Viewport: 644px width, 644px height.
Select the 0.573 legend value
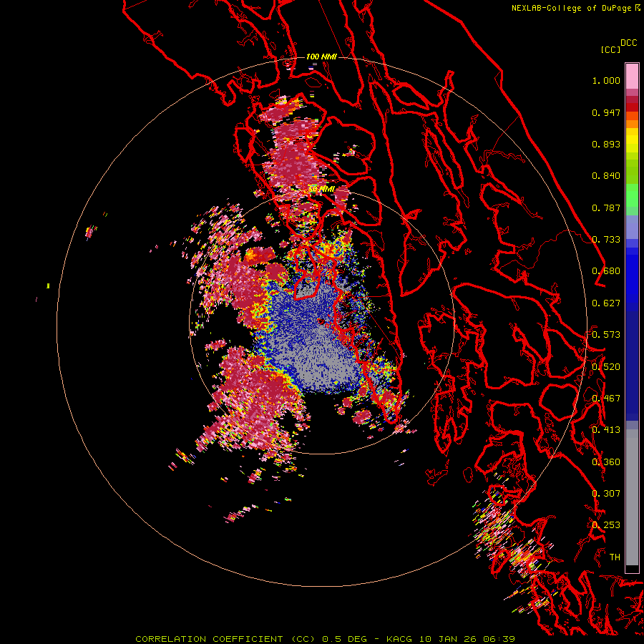[x=606, y=335]
